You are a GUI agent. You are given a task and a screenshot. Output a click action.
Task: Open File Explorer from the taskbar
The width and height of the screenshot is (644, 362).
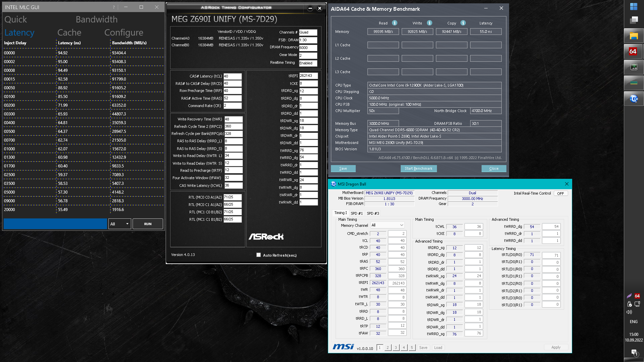point(634,36)
